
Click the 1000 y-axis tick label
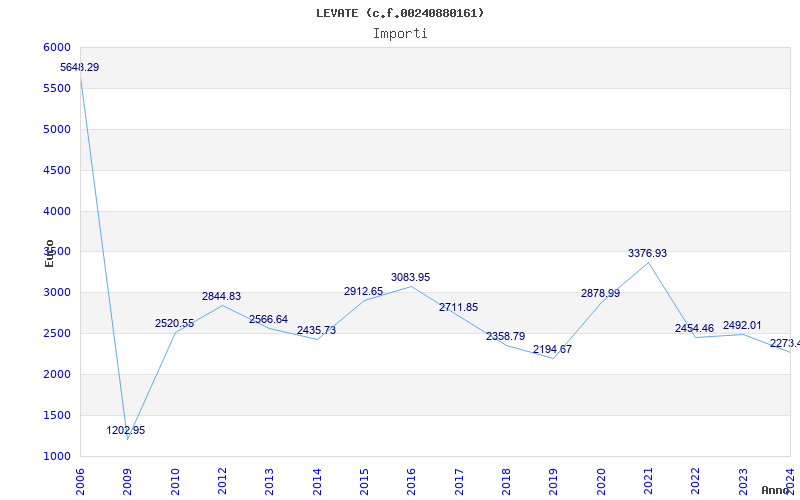pyautogui.click(x=57, y=456)
